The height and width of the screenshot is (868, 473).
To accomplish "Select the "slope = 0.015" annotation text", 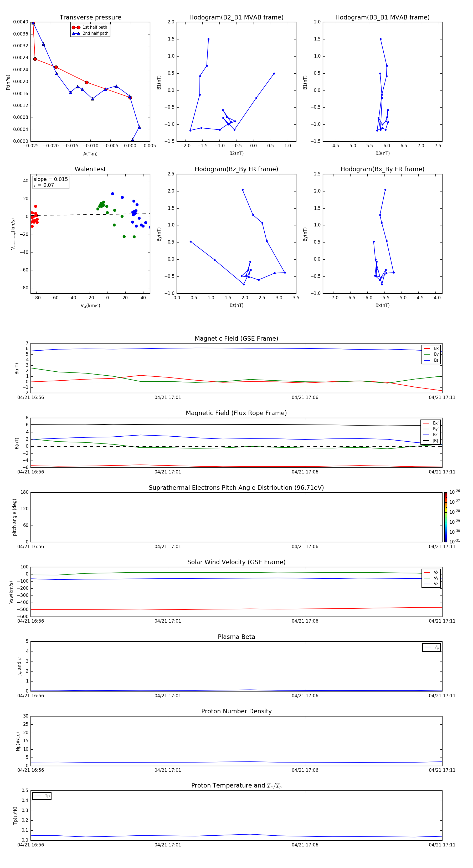I will (x=50, y=179).
